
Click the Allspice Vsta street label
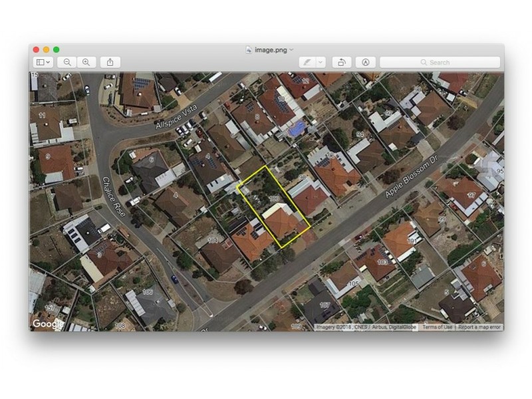click(x=177, y=116)
